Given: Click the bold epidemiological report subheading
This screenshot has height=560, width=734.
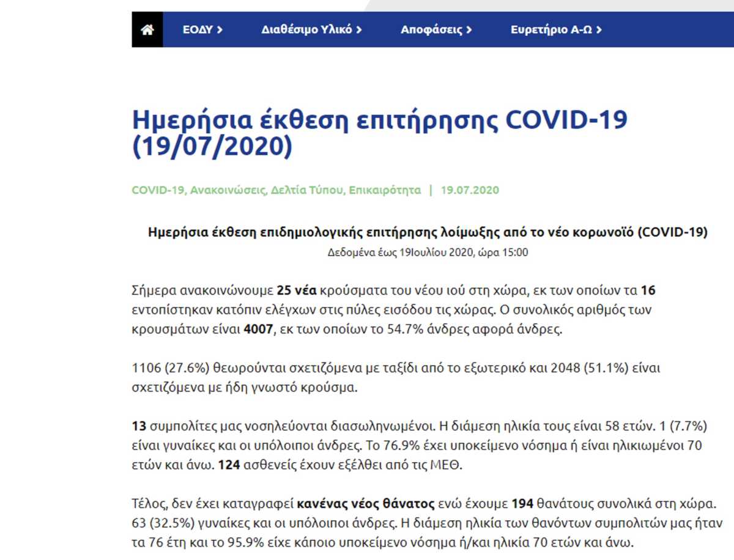Looking at the screenshot, I should coord(428,232).
